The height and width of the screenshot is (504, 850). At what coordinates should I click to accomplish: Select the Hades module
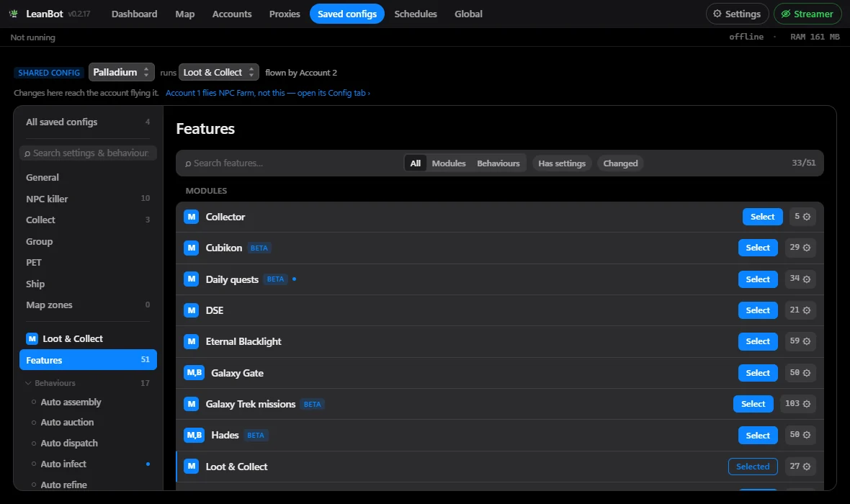758,435
